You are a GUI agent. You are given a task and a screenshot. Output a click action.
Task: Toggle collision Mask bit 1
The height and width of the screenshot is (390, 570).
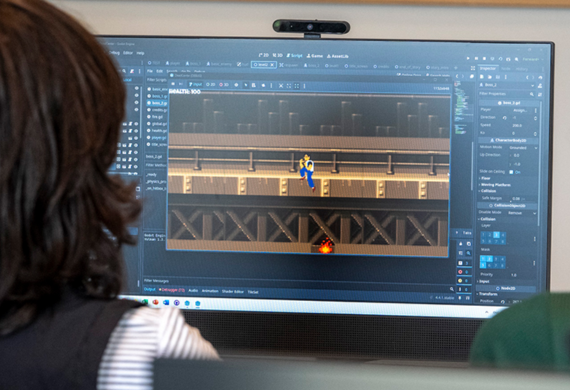pos(483,259)
